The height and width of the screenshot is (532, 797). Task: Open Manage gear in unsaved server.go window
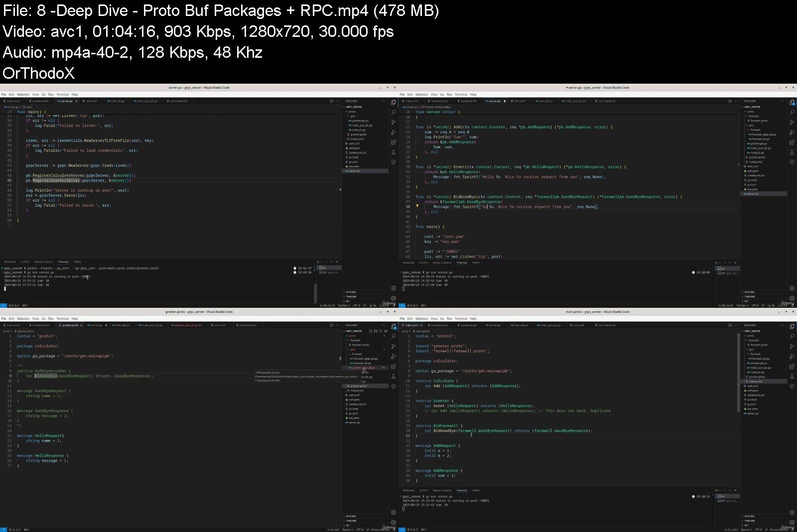[792, 298]
